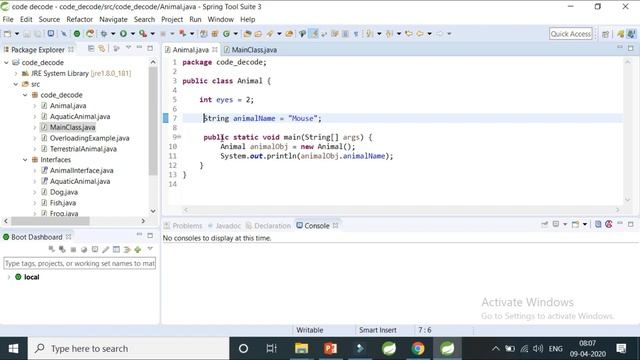The image size is (640, 360).
Task: Click the Last Edit Location arrow icon
Action: (x=409, y=34)
